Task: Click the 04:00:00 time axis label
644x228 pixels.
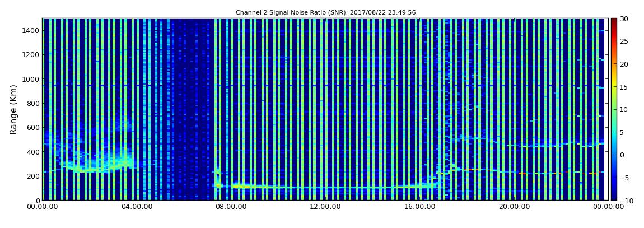Action: [136, 207]
